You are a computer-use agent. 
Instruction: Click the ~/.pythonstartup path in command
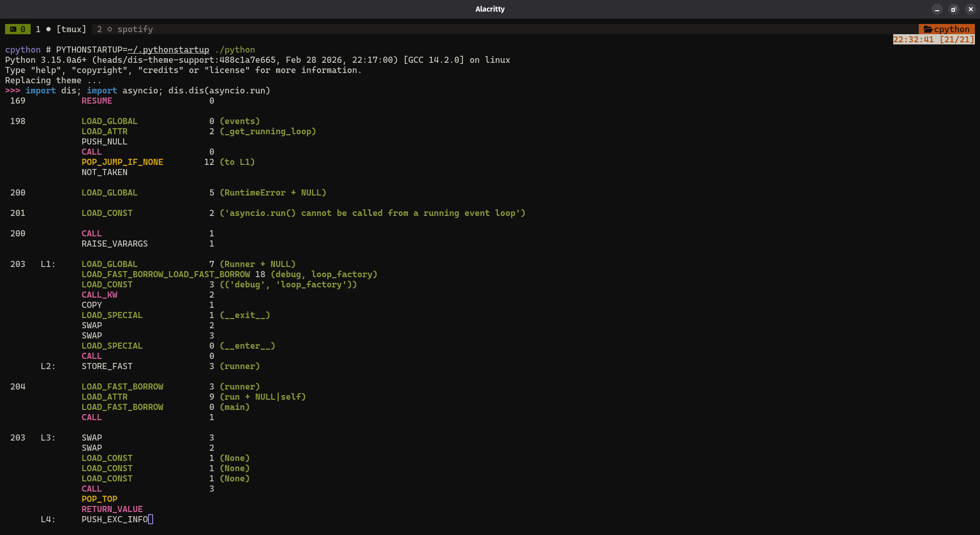[168, 50]
